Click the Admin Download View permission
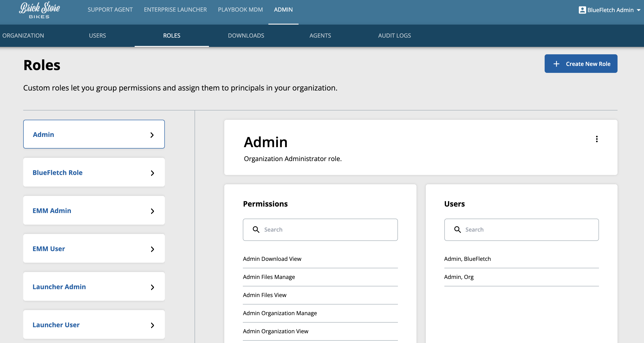This screenshot has height=343, width=644. (x=320, y=259)
